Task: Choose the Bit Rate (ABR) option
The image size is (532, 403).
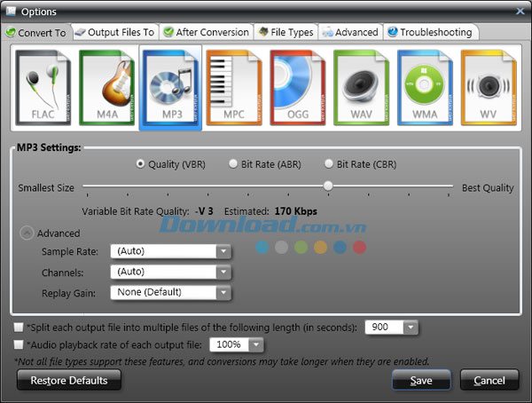Action: 234,164
